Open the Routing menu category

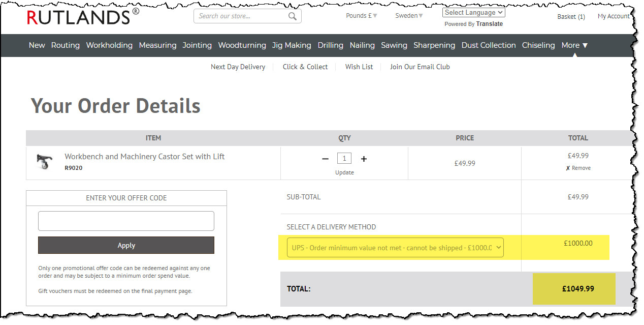click(x=66, y=45)
